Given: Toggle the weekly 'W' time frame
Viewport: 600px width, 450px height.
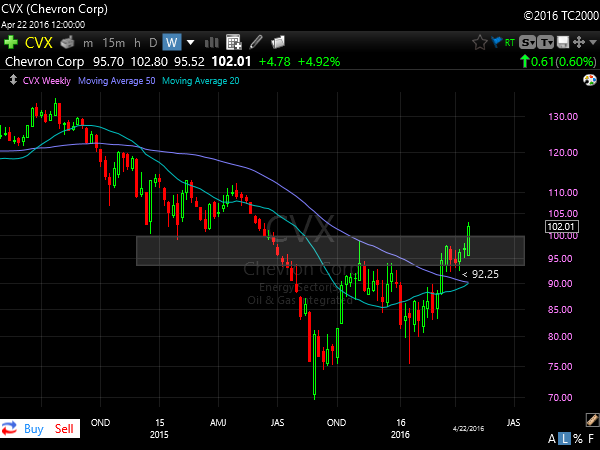Looking at the screenshot, I should click(x=172, y=42).
